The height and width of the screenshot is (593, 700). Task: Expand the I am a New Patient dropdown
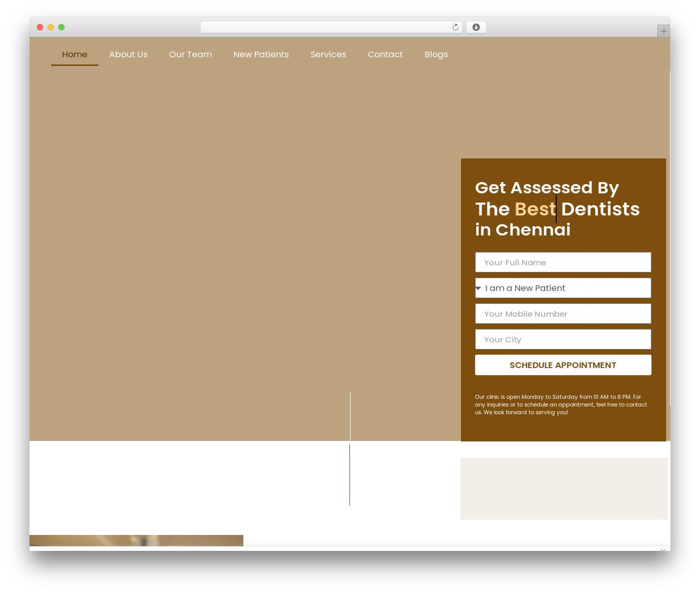point(563,288)
